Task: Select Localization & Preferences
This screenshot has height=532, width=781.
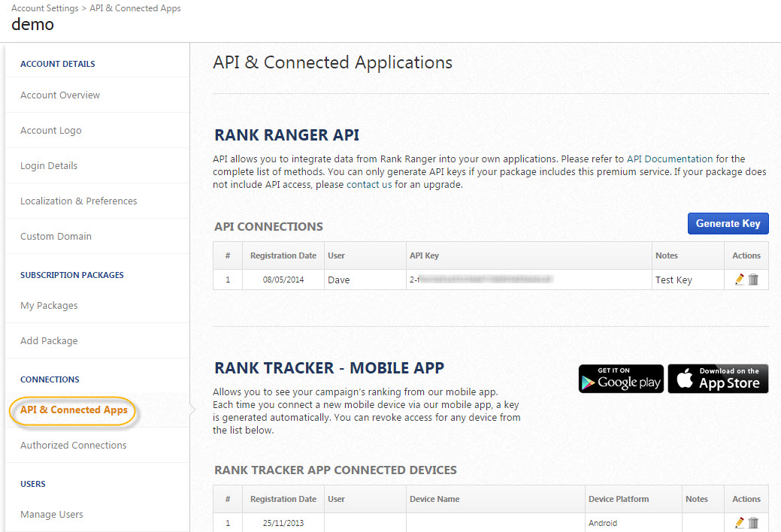Action: coord(78,201)
